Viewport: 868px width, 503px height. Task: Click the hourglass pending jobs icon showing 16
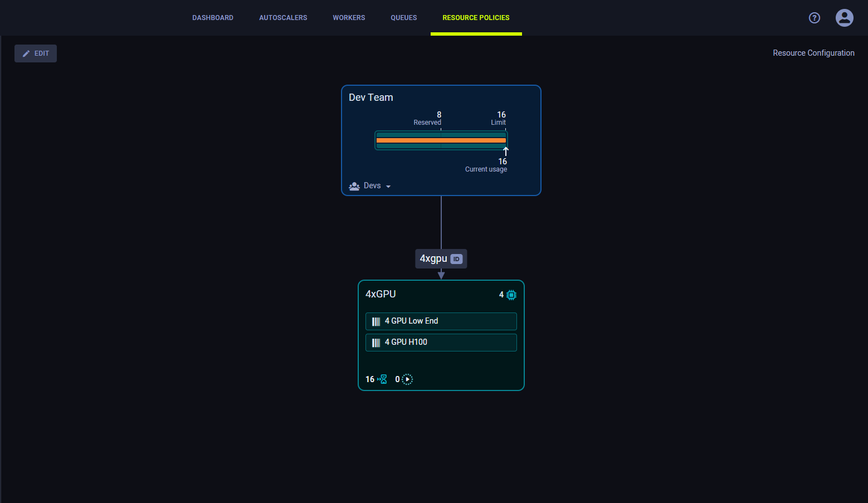click(x=382, y=379)
